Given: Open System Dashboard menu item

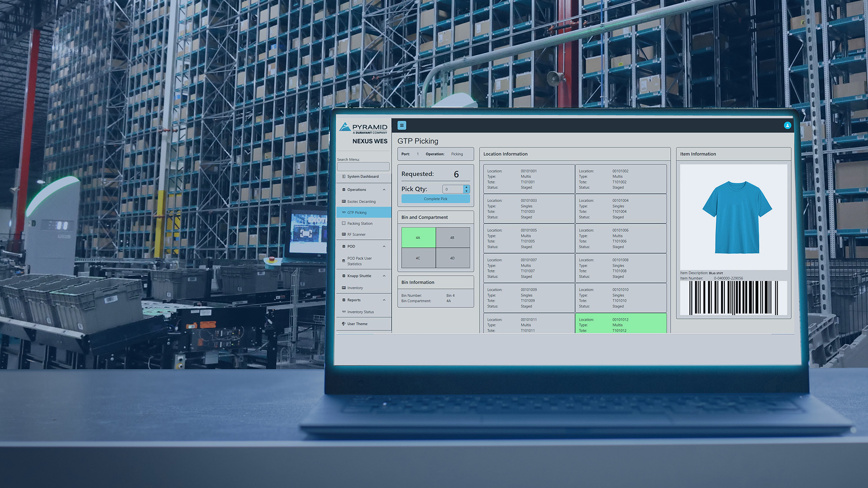Looking at the screenshot, I should [x=364, y=177].
